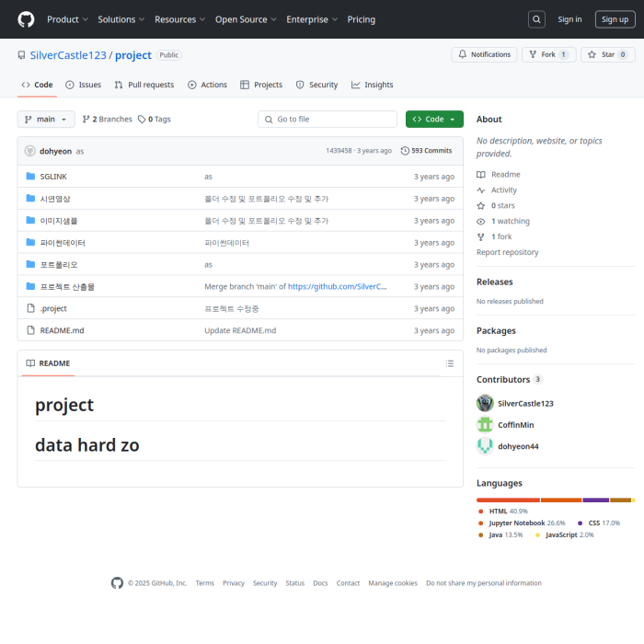Click the Go to file search field

[328, 119]
